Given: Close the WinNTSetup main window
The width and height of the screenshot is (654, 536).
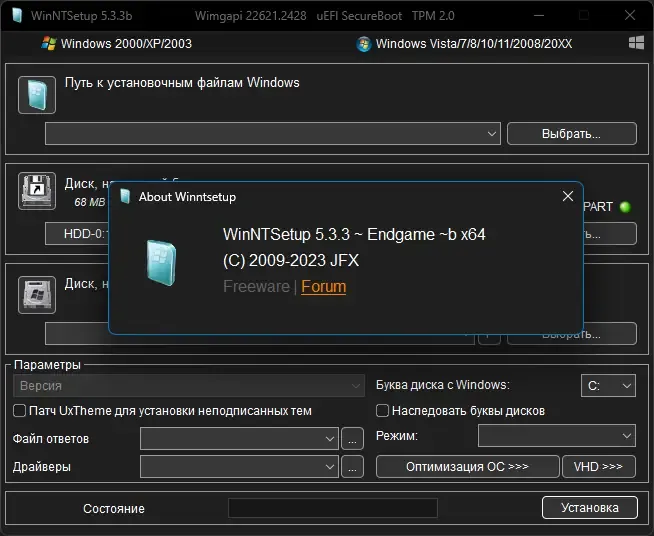Looking at the screenshot, I should (630, 15).
